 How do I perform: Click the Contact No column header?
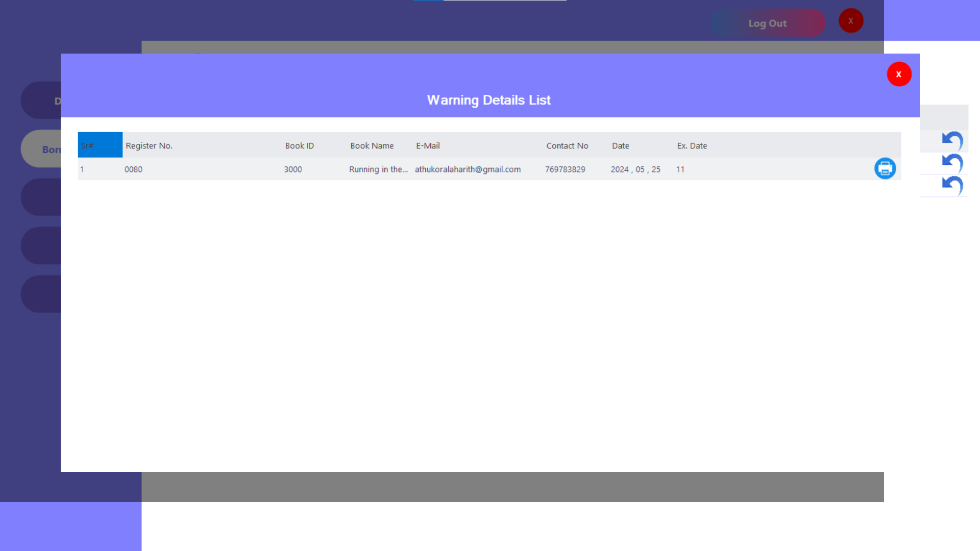pos(567,146)
